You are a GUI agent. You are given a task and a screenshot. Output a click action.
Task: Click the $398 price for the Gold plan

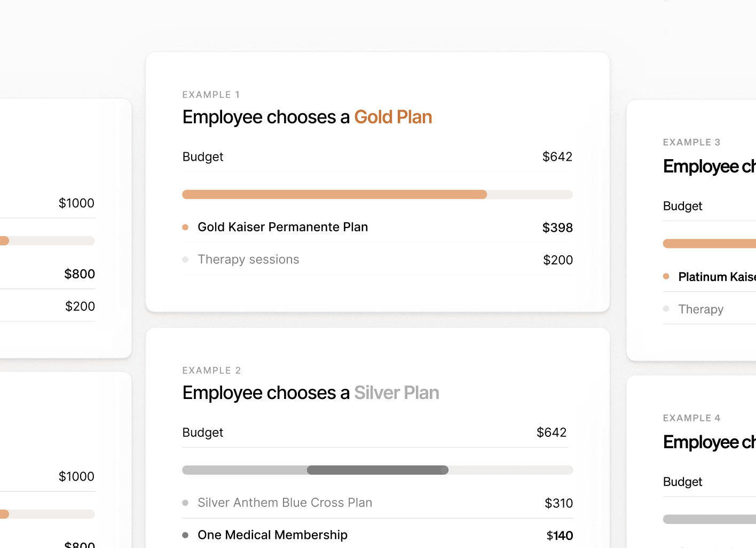[x=557, y=228]
